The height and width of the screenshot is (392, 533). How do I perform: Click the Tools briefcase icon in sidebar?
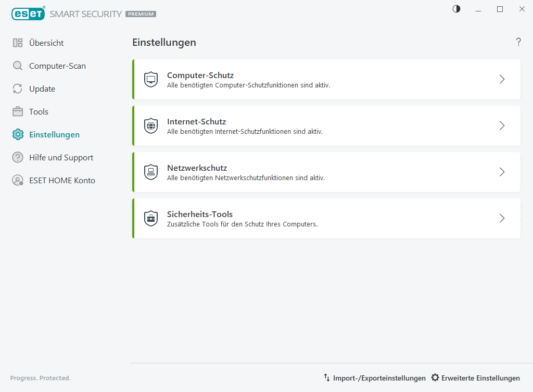click(18, 112)
